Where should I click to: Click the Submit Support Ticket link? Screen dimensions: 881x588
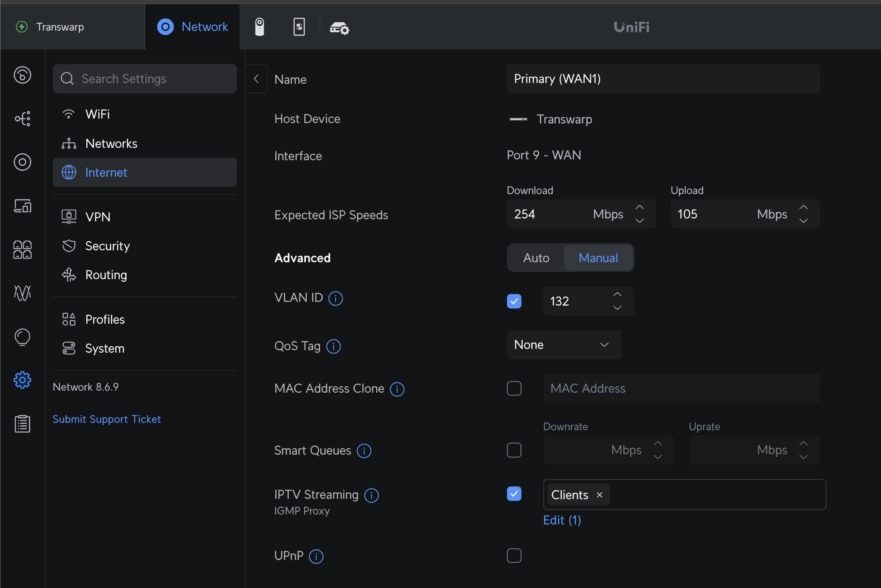pyautogui.click(x=107, y=419)
